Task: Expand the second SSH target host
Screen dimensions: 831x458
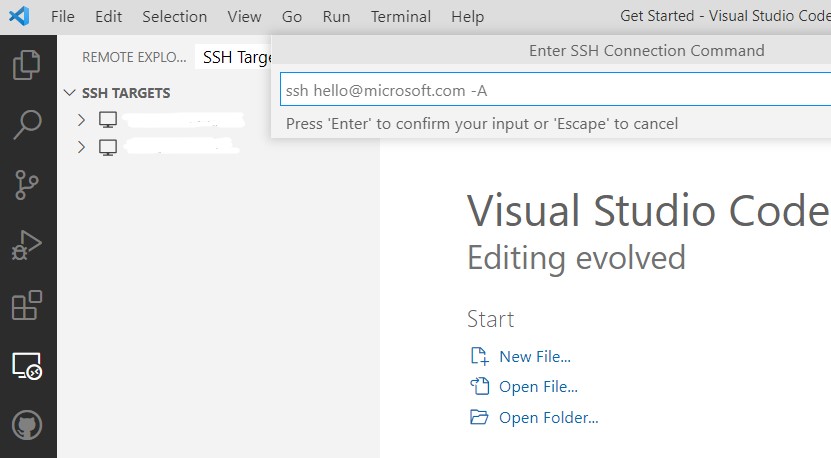Action: click(x=82, y=147)
